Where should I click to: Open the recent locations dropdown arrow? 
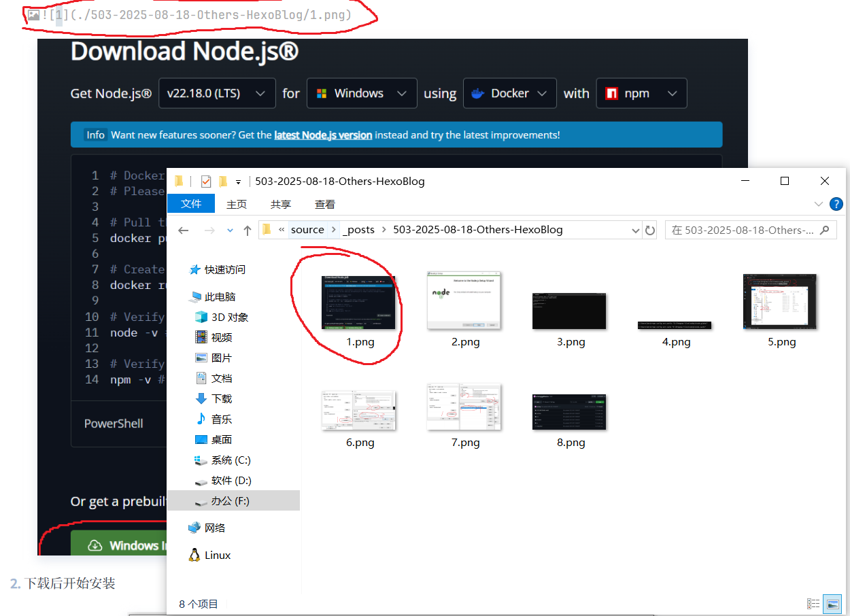point(230,230)
